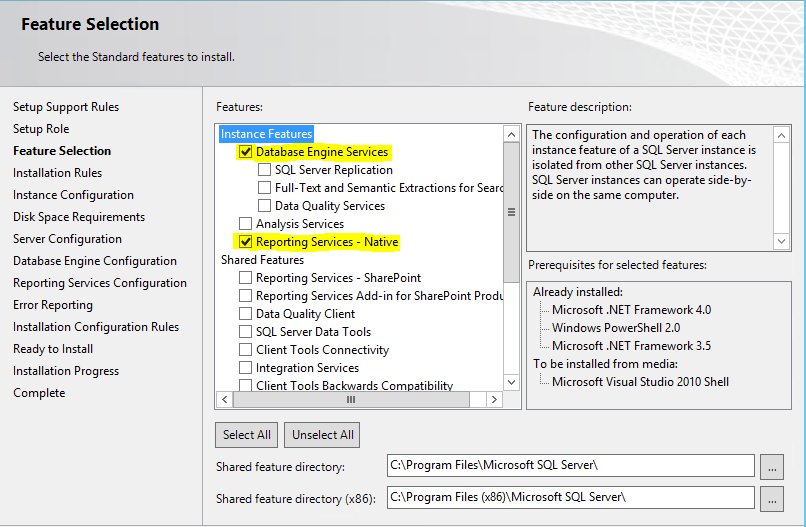The width and height of the screenshot is (806, 527).
Task: Click the Unselect All button
Action: click(x=322, y=435)
